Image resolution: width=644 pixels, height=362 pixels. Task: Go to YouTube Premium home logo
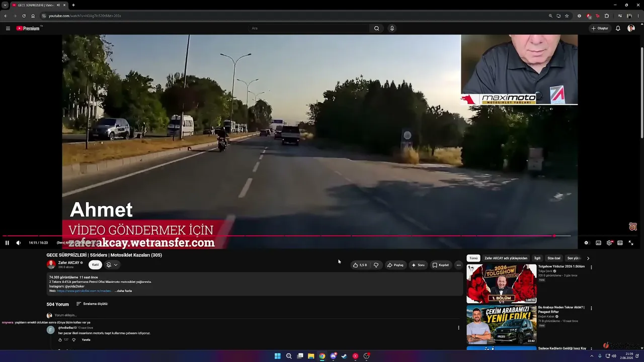pyautogui.click(x=28, y=28)
